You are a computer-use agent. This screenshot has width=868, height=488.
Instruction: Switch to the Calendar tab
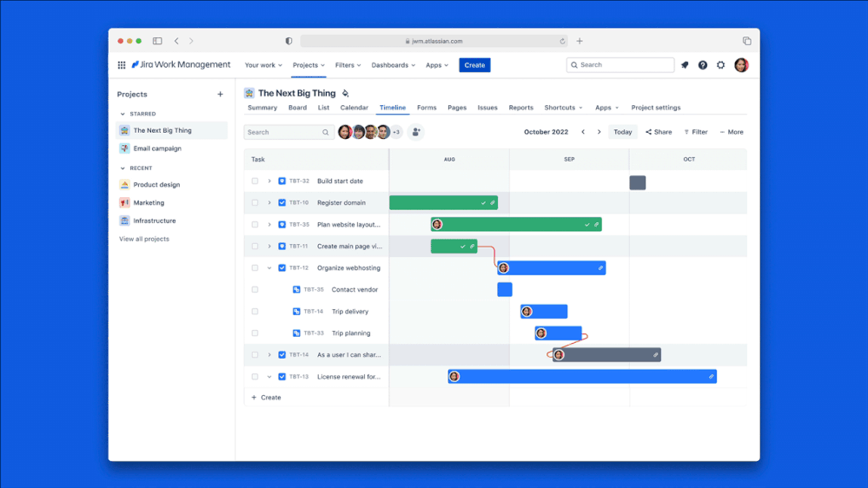click(x=354, y=108)
